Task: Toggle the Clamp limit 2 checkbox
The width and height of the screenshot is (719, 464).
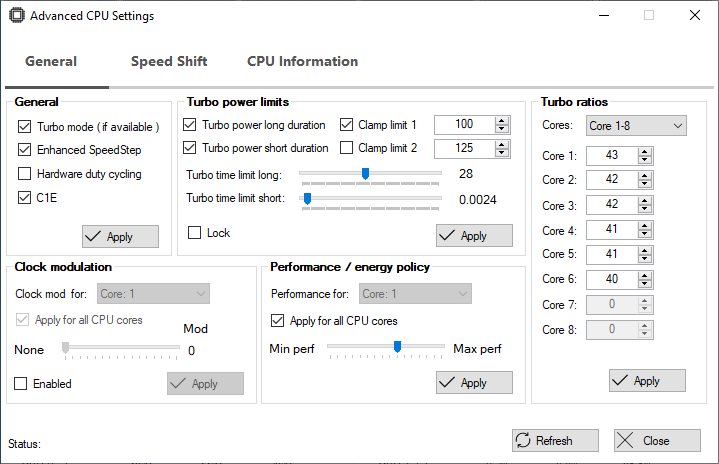Action: pos(347,148)
